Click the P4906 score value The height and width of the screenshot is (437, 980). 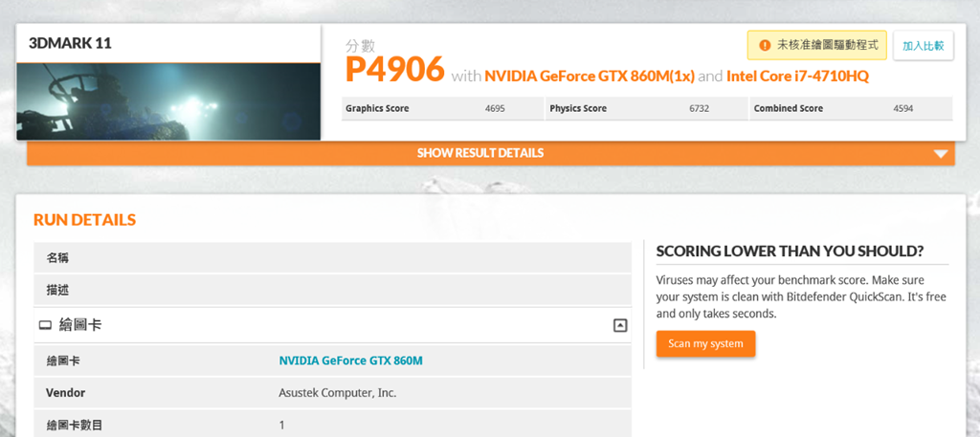click(394, 70)
